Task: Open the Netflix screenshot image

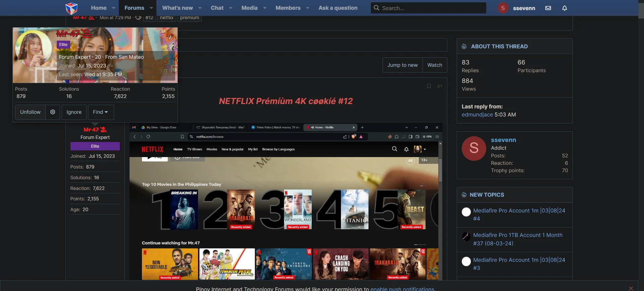Action: coord(286,201)
